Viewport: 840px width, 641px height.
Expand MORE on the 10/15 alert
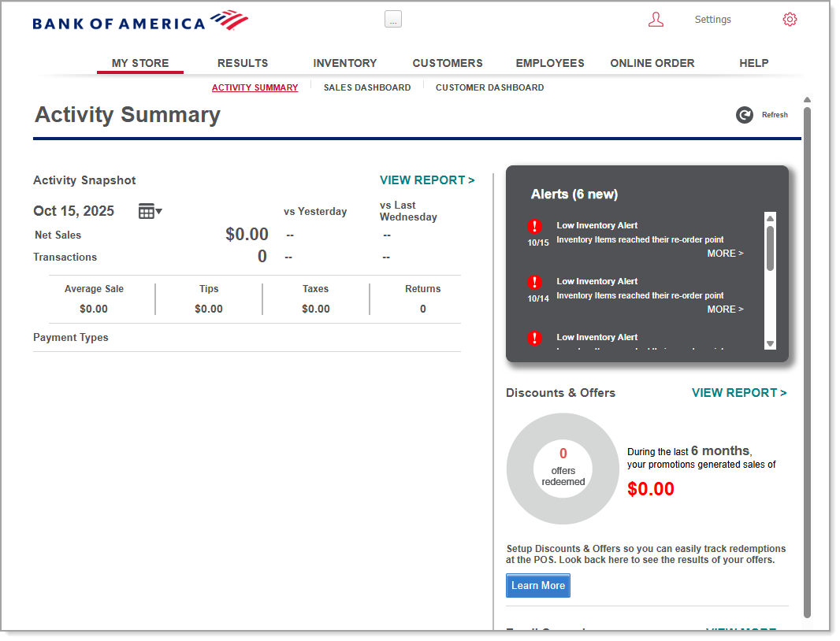point(725,254)
